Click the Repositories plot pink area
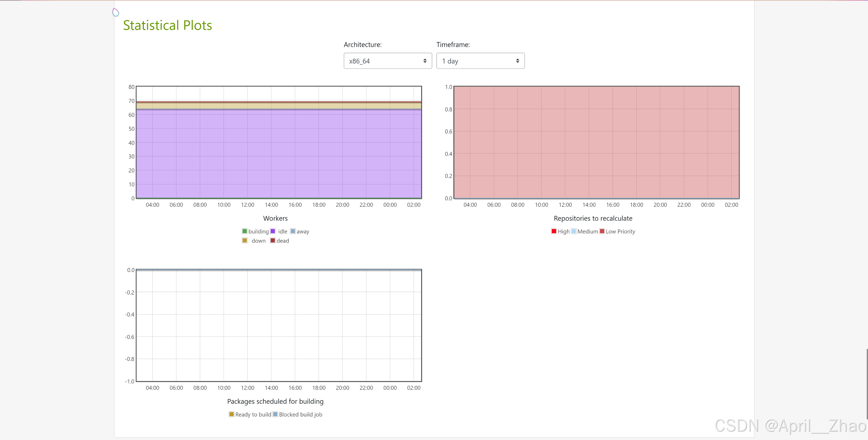Viewport: 868px width, 440px height. coord(596,142)
